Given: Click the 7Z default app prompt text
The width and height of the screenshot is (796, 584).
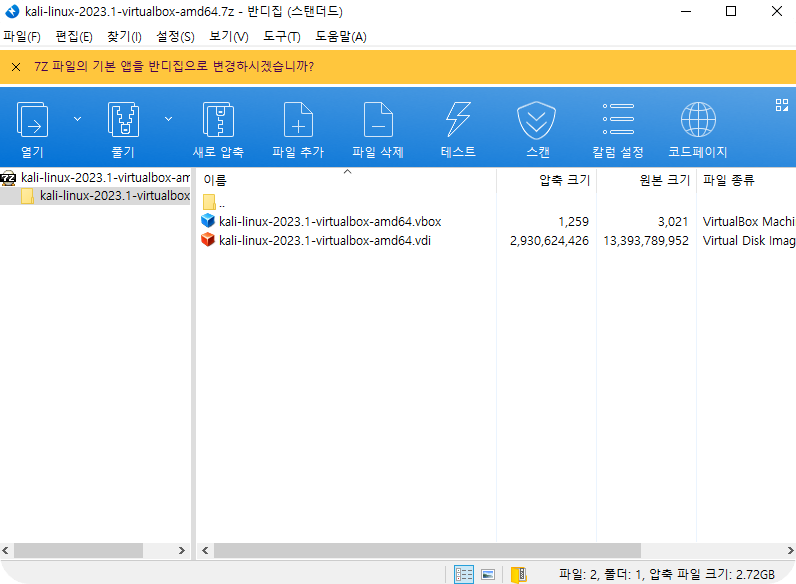Looking at the screenshot, I should (x=174, y=67).
